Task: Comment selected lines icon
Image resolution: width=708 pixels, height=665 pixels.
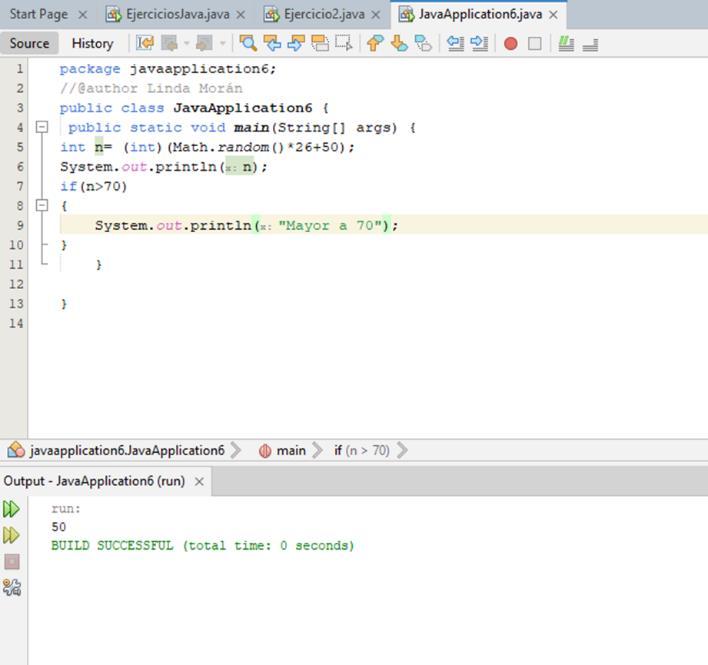Action: pyautogui.click(x=566, y=44)
